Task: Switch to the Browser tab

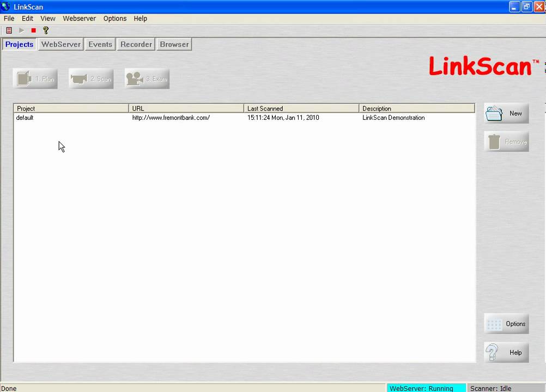Action: [174, 45]
